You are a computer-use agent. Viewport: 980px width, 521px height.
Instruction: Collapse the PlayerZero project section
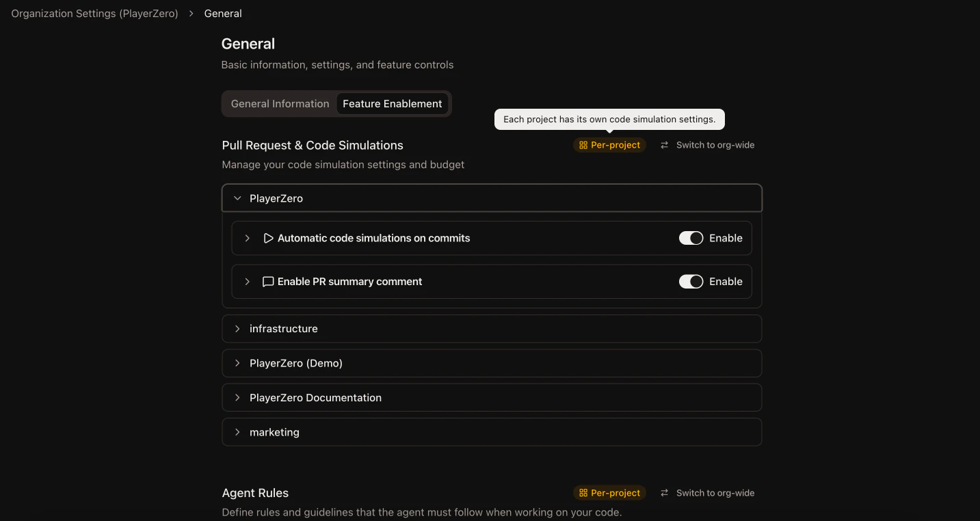pyautogui.click(x=237, y=198)
